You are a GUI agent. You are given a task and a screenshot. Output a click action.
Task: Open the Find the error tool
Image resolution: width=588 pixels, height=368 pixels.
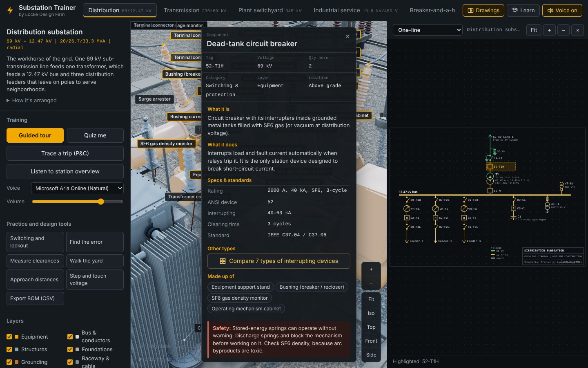[95, 242]
